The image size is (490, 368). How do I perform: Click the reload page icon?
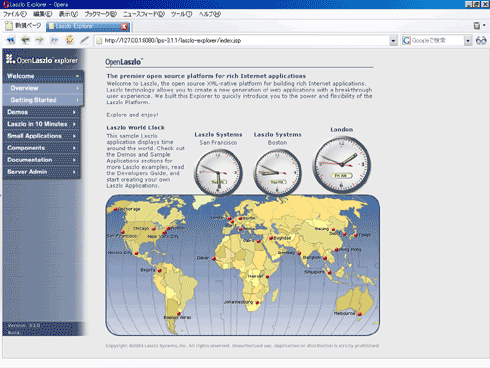(x=69, y=40)
